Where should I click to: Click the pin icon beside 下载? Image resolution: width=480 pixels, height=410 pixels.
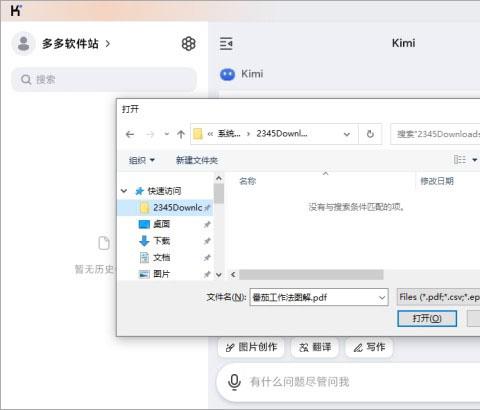tap(207, 241)
